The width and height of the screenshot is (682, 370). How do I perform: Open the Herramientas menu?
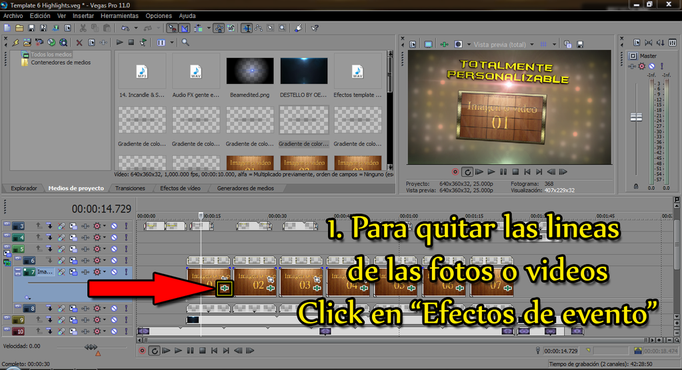pos(120,16)
